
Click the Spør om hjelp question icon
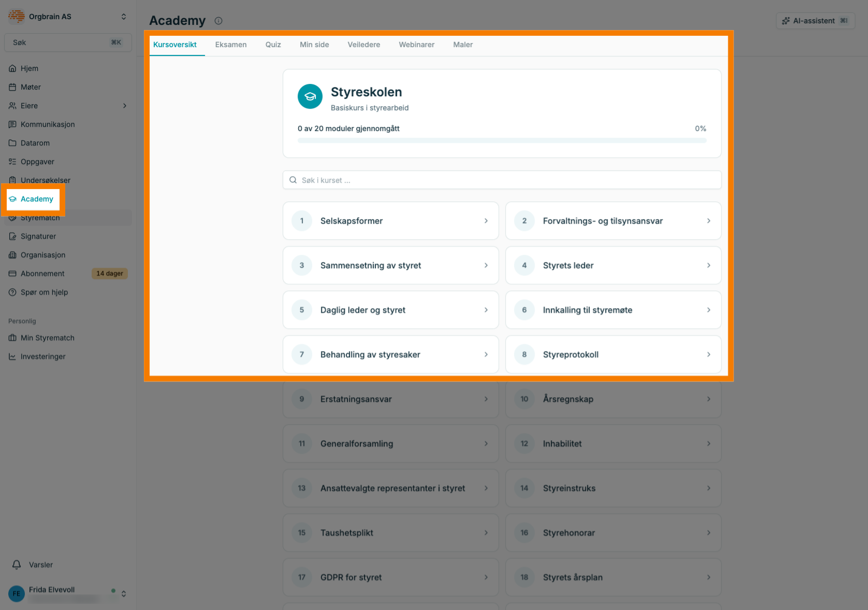12,292
